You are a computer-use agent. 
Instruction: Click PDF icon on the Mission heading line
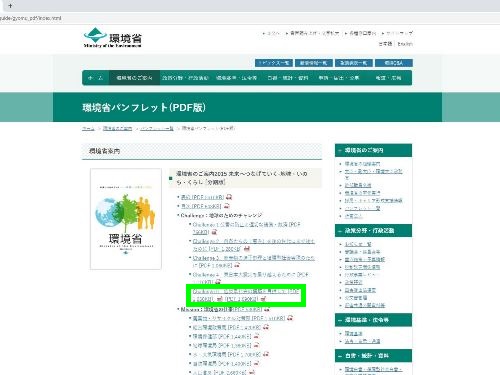click(266, 309)
